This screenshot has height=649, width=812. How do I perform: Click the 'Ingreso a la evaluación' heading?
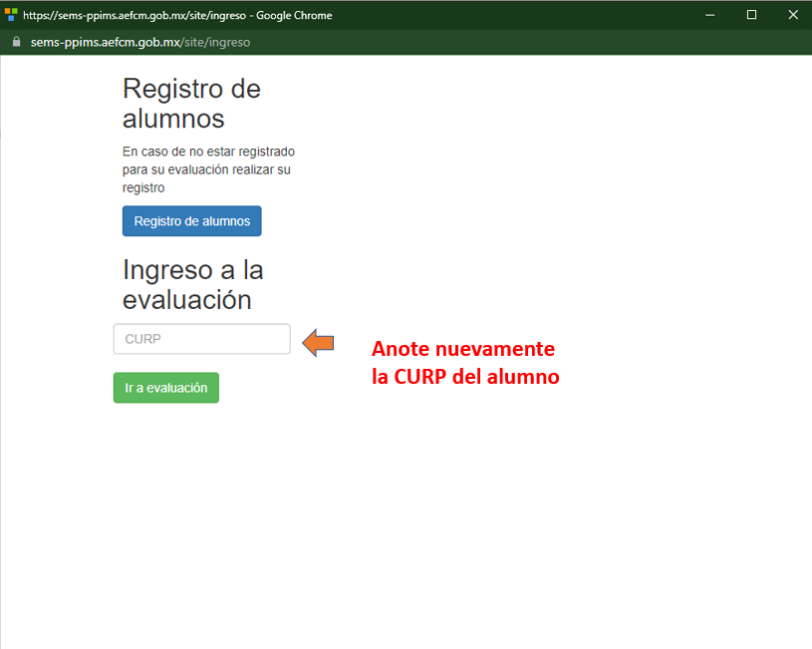click(192, 284)
